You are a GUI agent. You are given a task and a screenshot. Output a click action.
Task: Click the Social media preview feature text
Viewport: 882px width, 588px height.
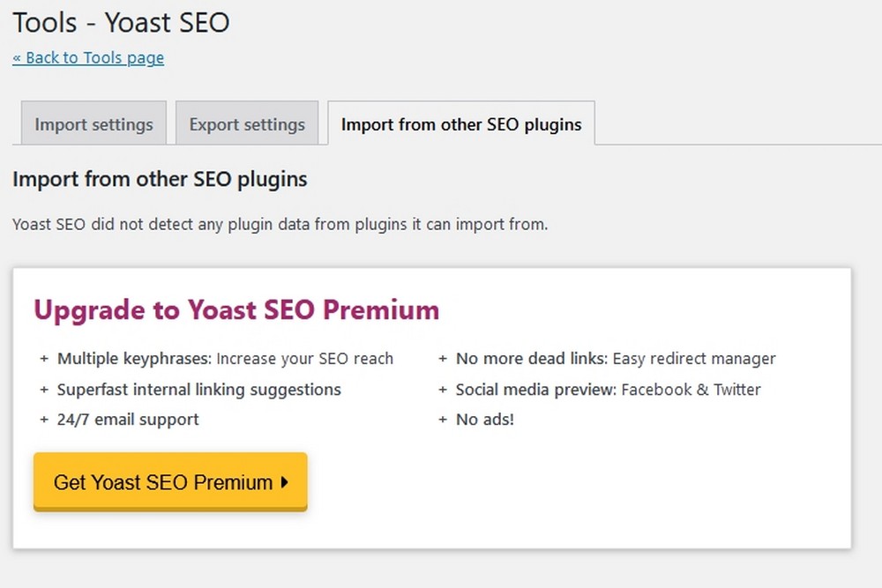pos(608,390)
